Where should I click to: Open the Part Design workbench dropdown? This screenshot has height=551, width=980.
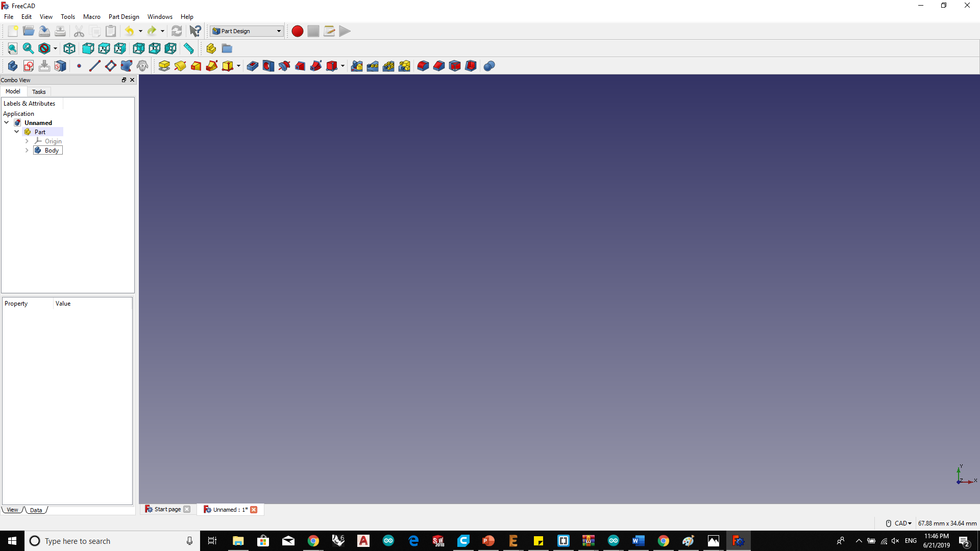pyautogui.click(x=279, y=31)
